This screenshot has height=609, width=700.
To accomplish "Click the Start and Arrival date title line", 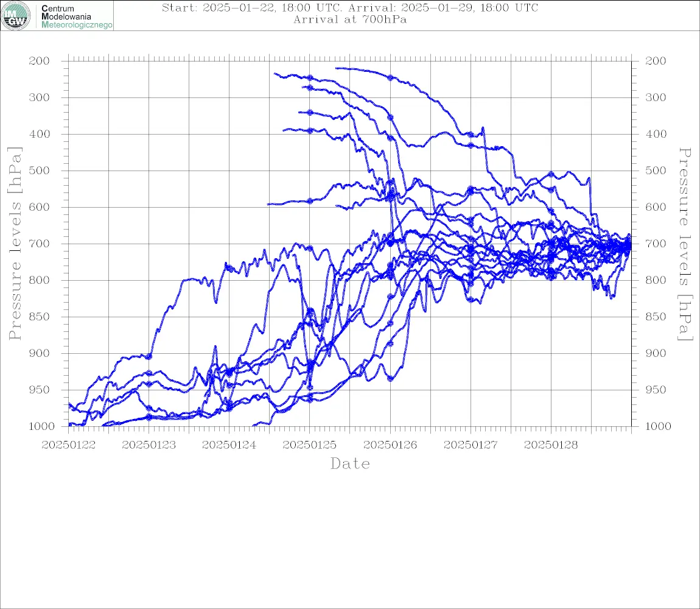I will [x=350, y=7].
